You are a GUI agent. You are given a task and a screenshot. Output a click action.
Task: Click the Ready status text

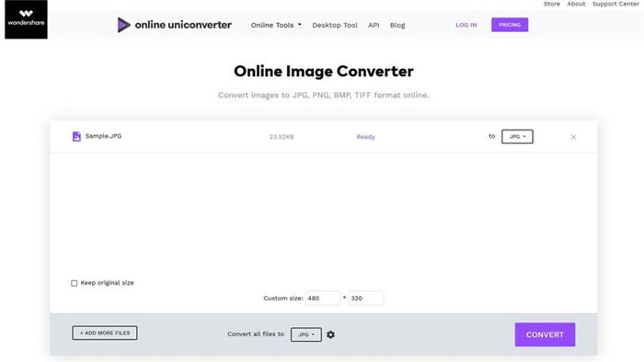365,137
